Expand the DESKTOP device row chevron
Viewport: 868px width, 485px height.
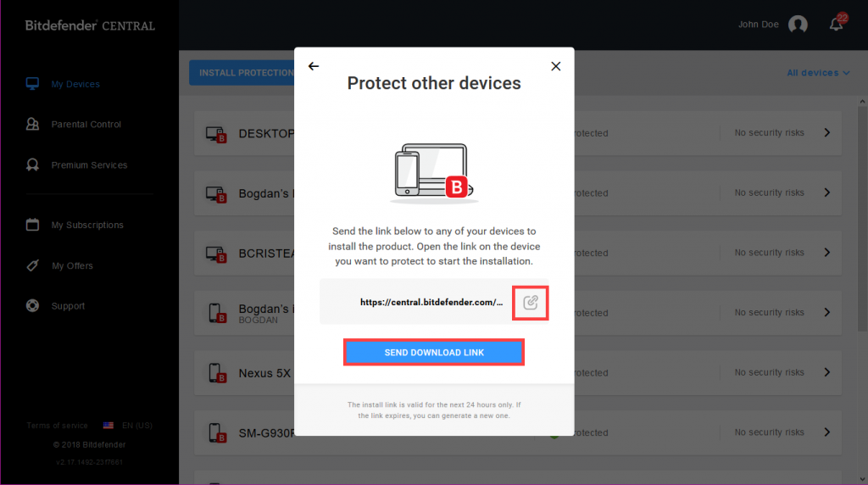827,133
